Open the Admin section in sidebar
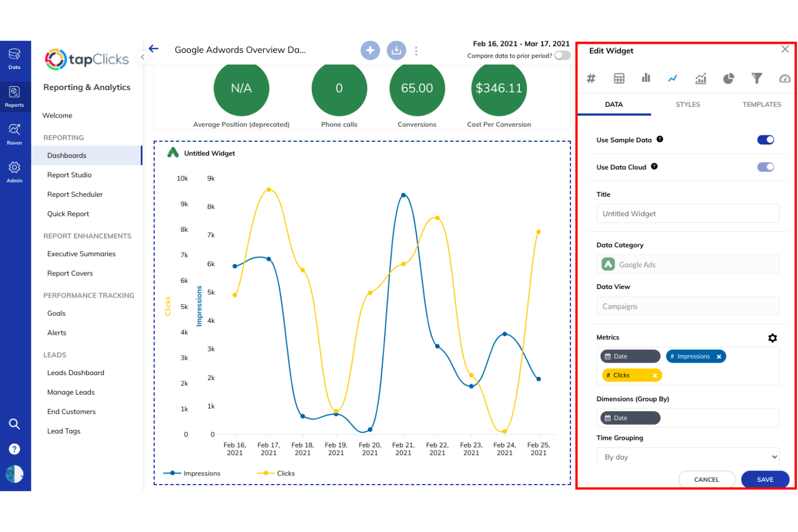 click(x=15, y=171)
